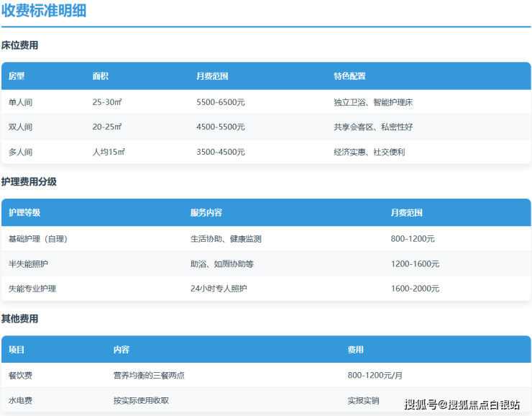This screenshot has width=532, height=416.
Task: Select the 其他费用 section heading
Action: [x=20, y=319]
